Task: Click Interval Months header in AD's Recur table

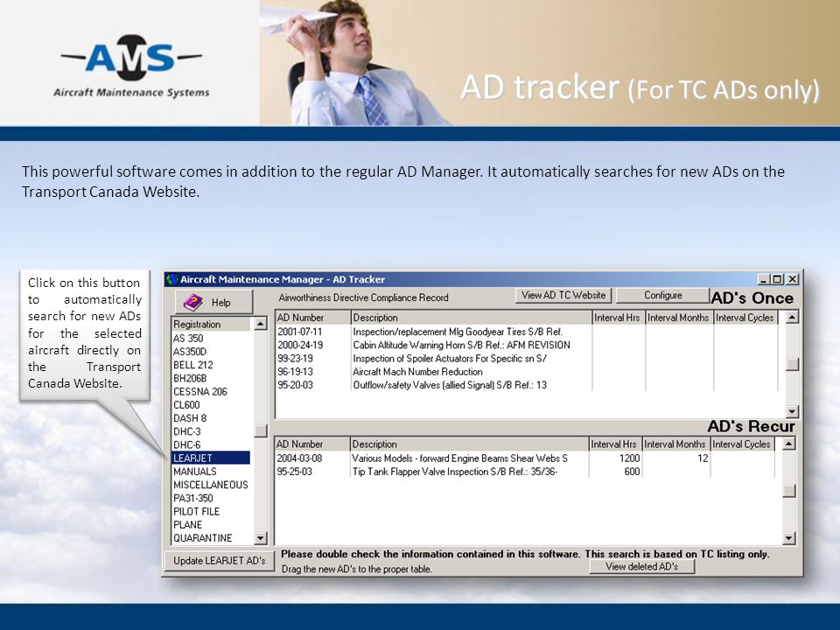Action: click(x=676, y=444)
